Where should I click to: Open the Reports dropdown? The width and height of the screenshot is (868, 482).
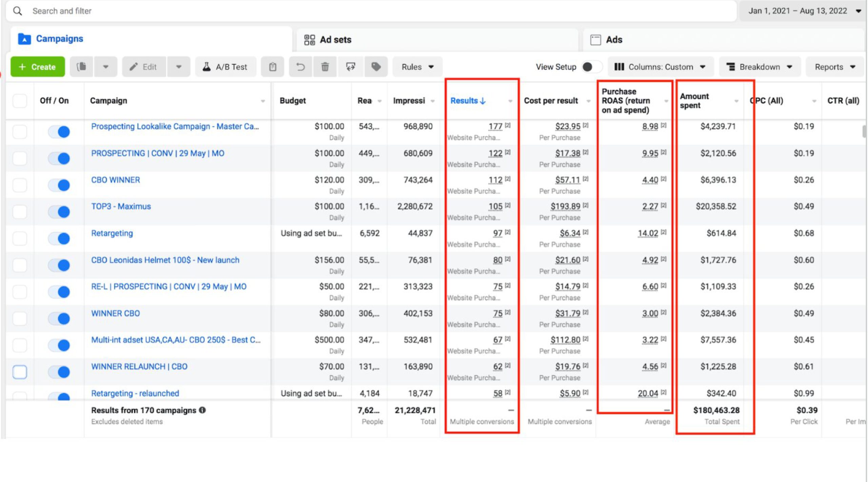(x=835, y=67)
